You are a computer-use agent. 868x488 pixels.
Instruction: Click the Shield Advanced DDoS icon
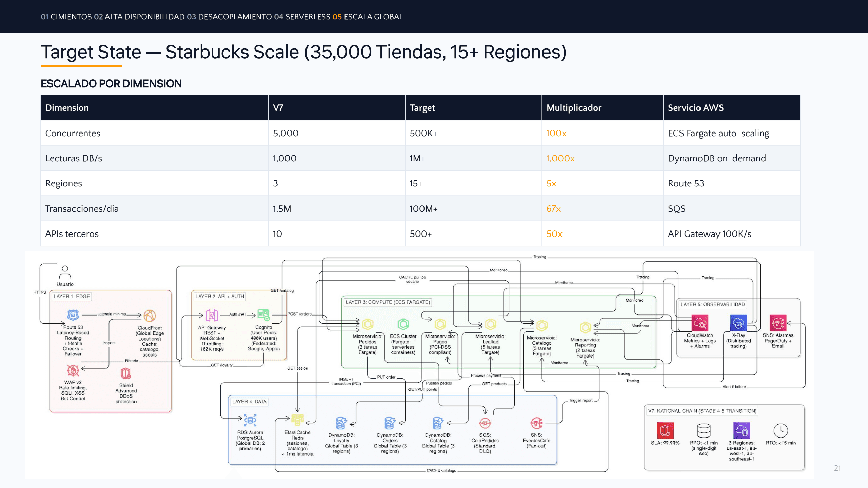pyautogui.click(x=126, y=373)
